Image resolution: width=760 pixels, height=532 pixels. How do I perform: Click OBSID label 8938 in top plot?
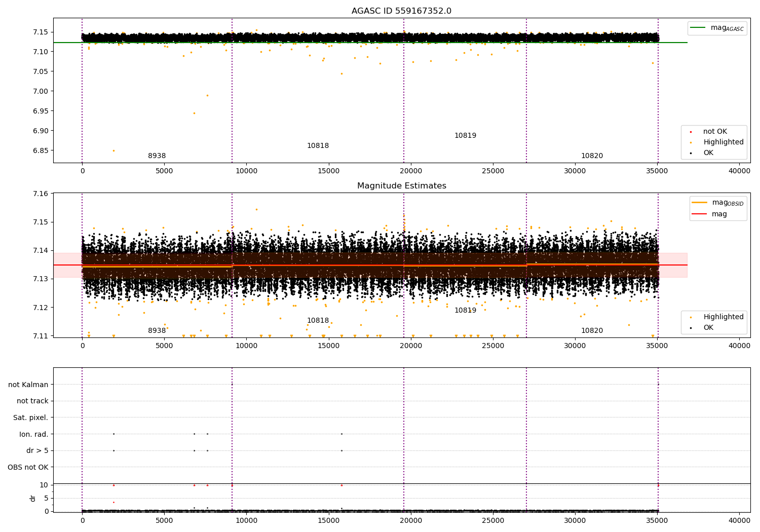tap(157, 156)
